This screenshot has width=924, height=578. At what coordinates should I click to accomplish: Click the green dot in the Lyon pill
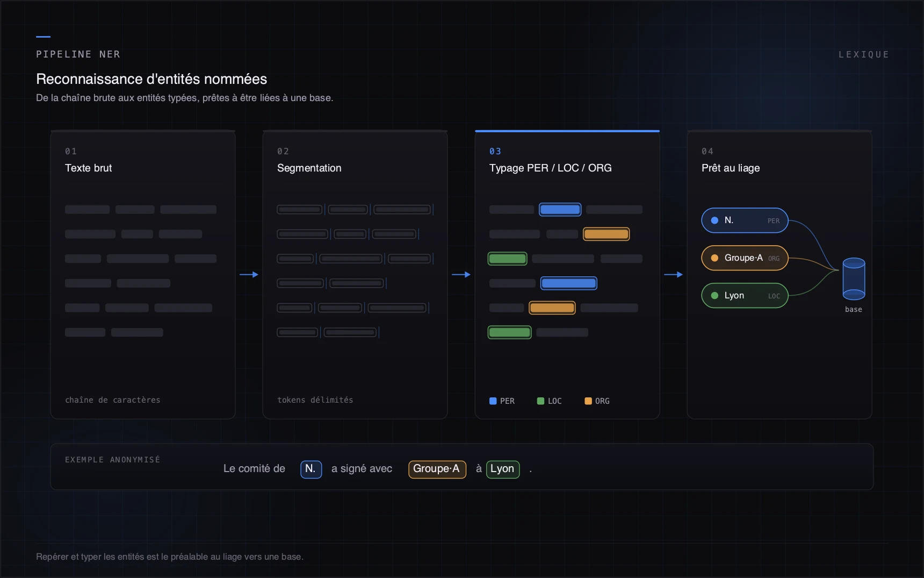[x=714, y=296]
